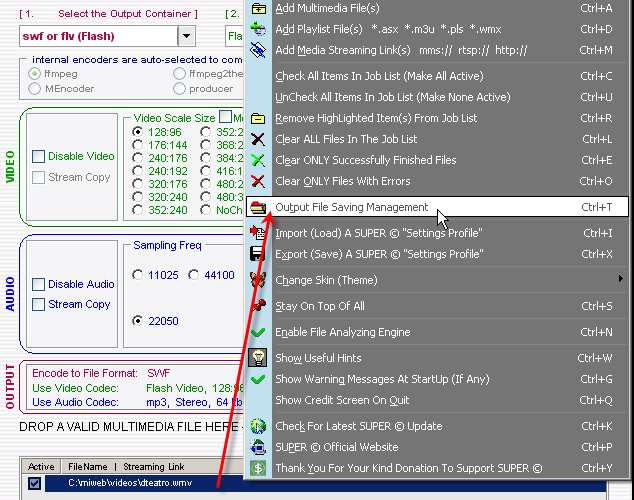Click the red X Clear Files With Errors icon
634x500 pixels.
pyautogui.click(x=259, y=181)
